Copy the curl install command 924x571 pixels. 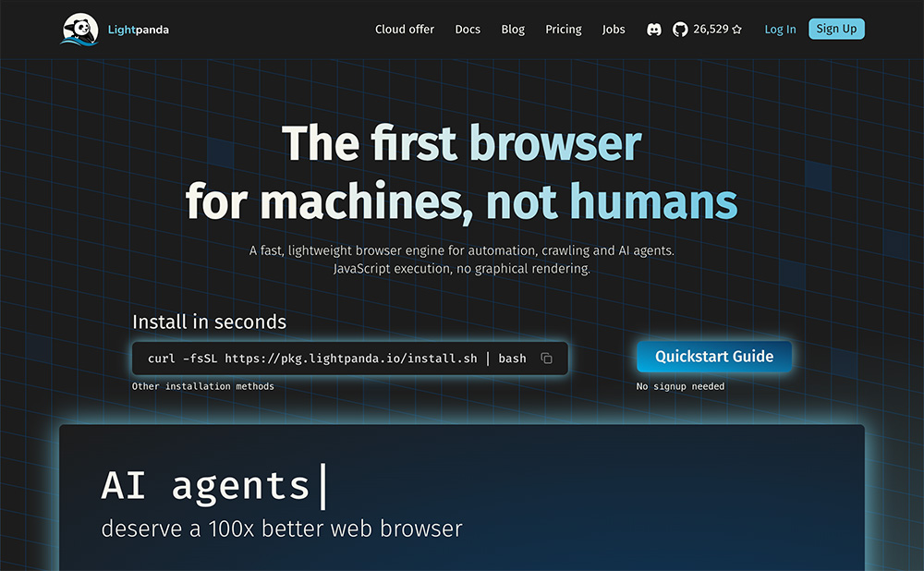click(x=546, y=358)
